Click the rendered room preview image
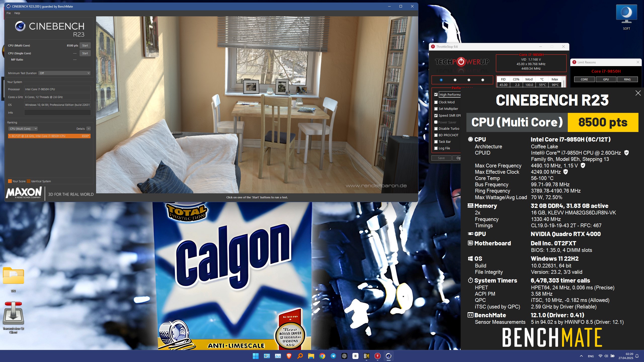The height and width of the screenshot is (362, 644). click(x=257, y=105)
